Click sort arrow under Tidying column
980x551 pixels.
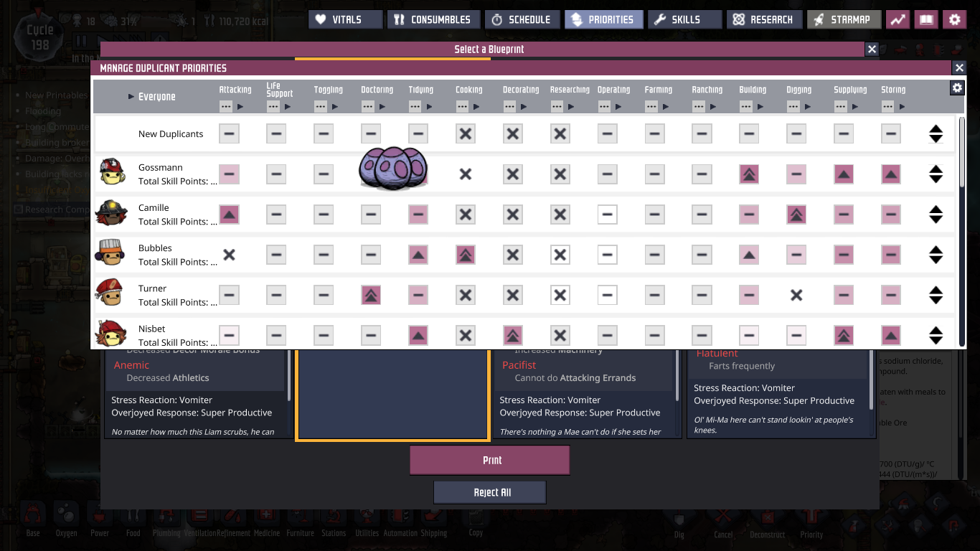click(x=429, y=106)
